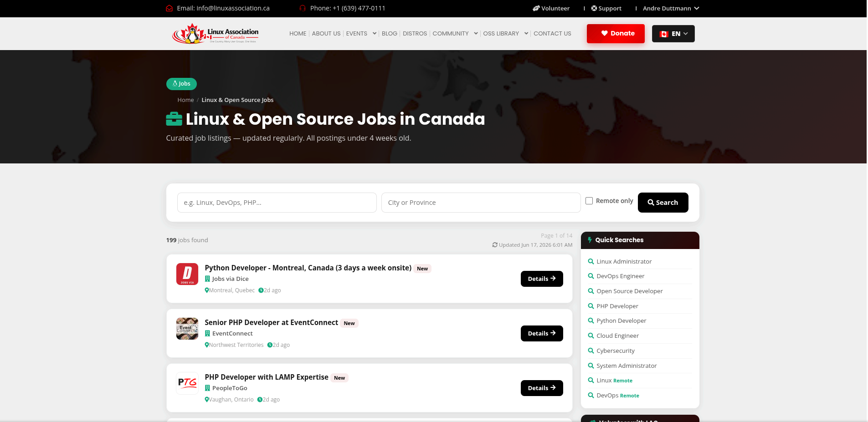This screenshot has width=868, height=422.
Task: Click search icon beside DevOps Engineer
Action: point(591,276)
